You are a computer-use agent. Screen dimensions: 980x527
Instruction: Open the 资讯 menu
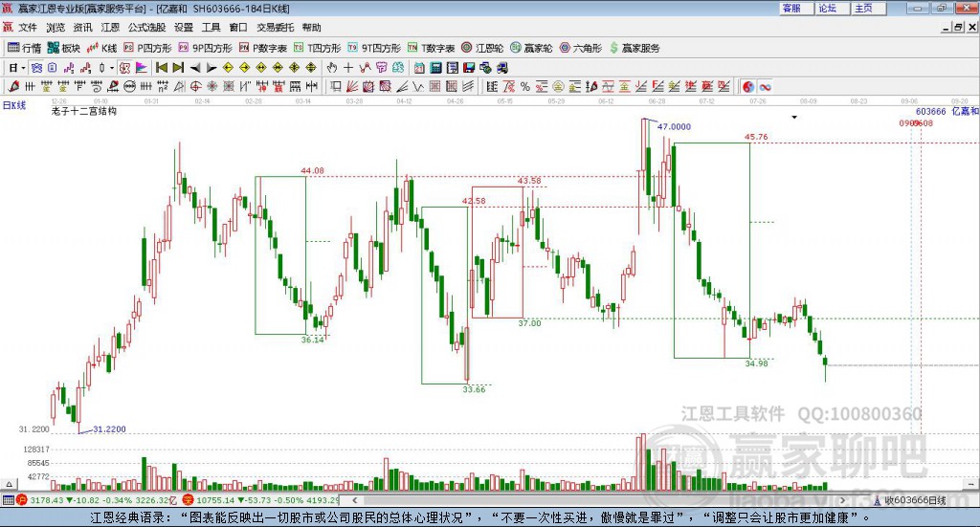82,28
